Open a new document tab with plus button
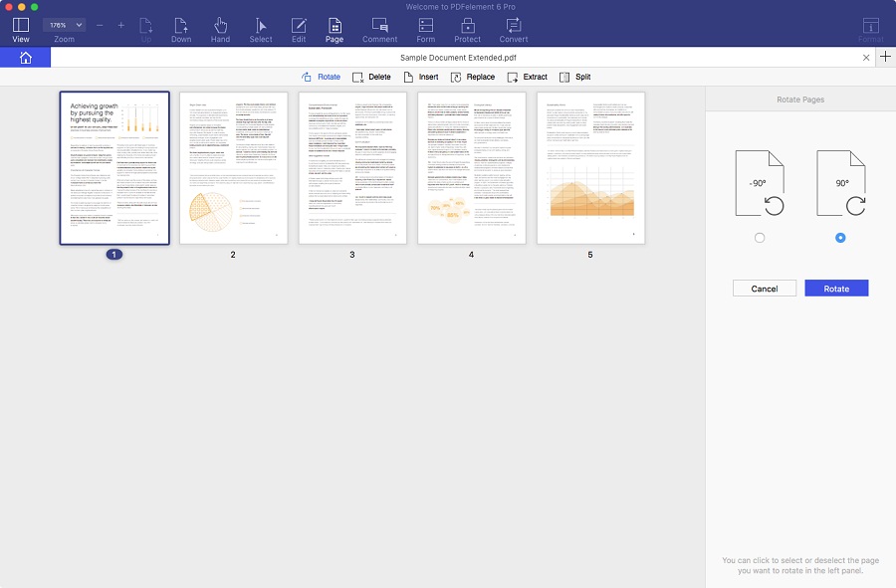 point(885,57)
